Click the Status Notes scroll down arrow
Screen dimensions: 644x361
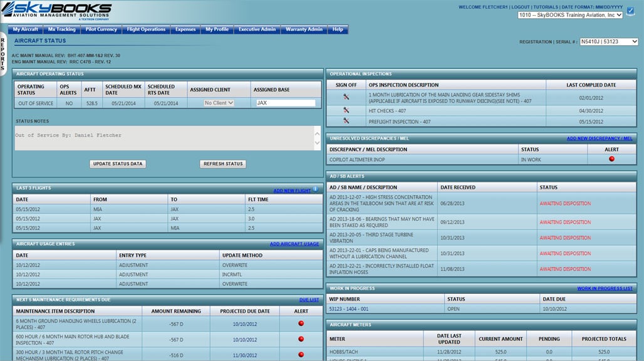(317, 143)
